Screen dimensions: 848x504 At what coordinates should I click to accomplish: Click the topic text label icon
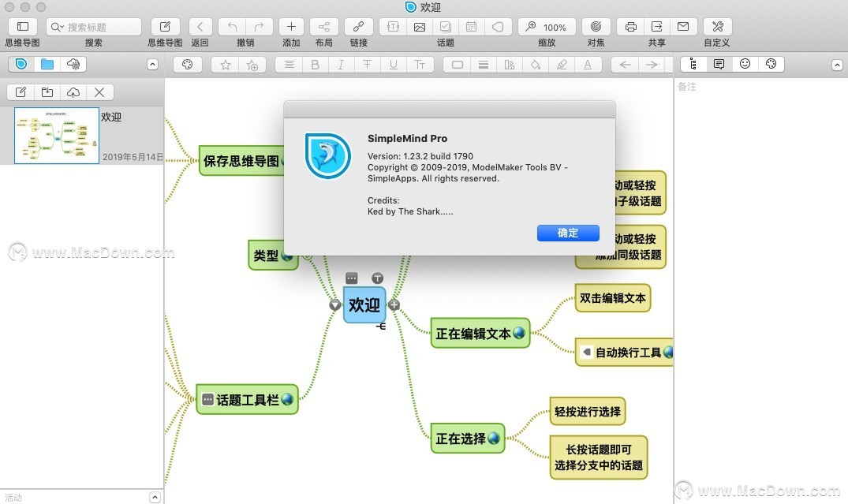[x=393, y=27]
